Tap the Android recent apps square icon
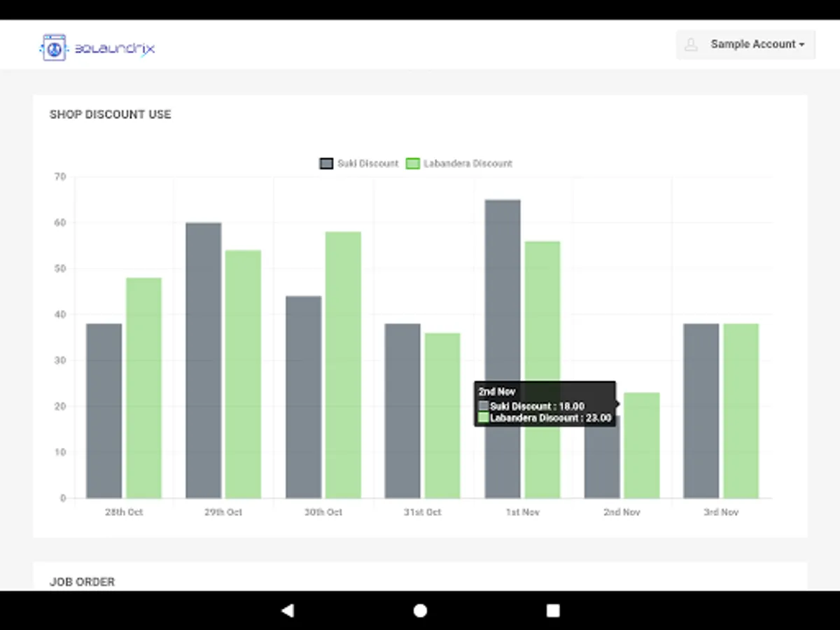The height and width of the screenshot is (630, 840). pyautogui.click(x=553, y=610)
